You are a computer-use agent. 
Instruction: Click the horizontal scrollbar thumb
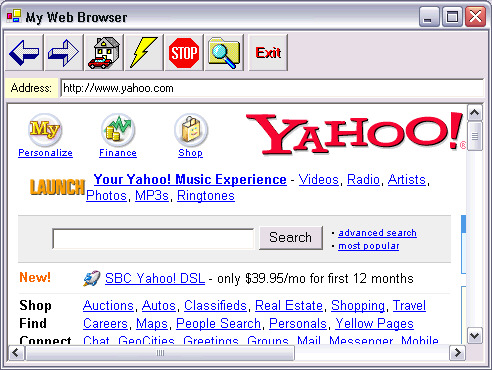click(160, 353)
